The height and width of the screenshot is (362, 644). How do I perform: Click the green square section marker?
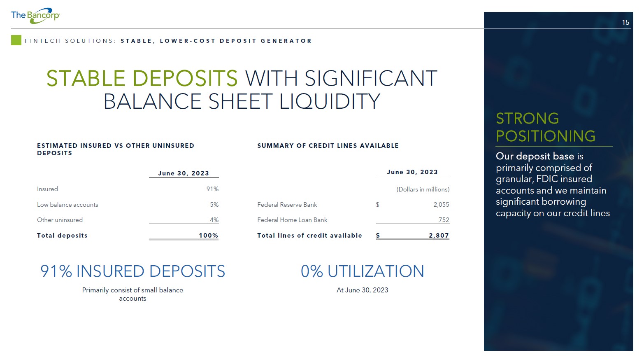tap(16, 40)
